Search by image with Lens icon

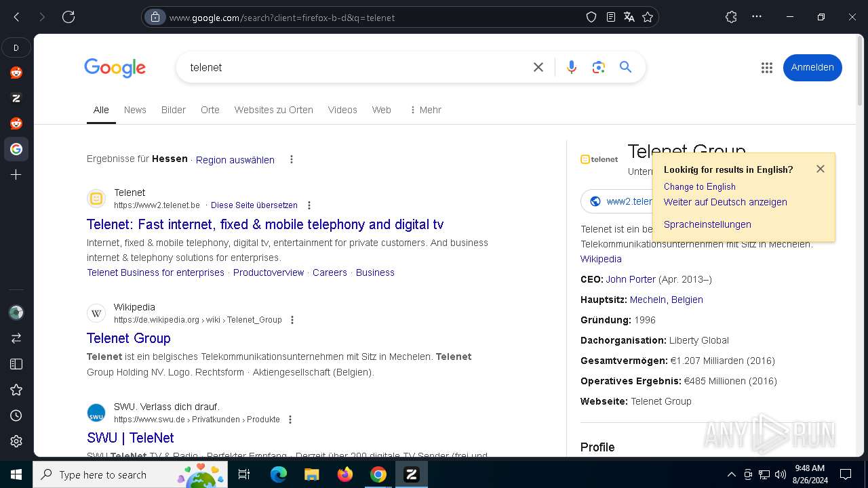(x=598, y=67)
